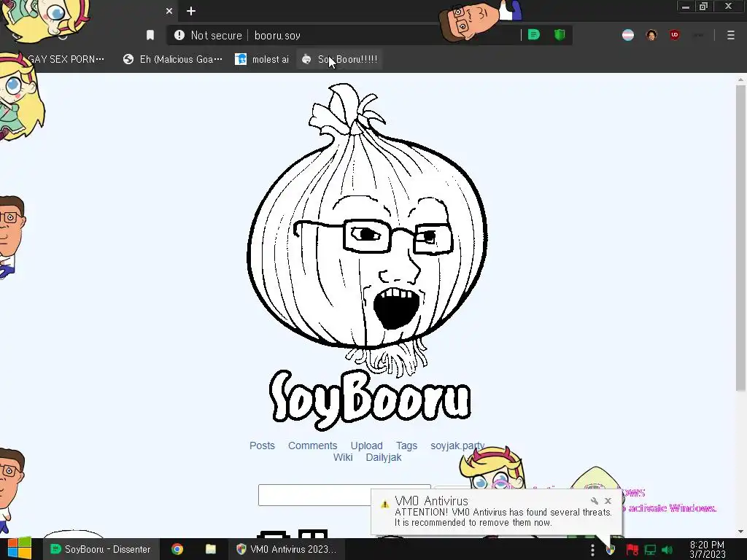Screen dimensions: 747x560
Task: Switch to SoyBooru - Dissenter taskbar window
Action: 100,549
